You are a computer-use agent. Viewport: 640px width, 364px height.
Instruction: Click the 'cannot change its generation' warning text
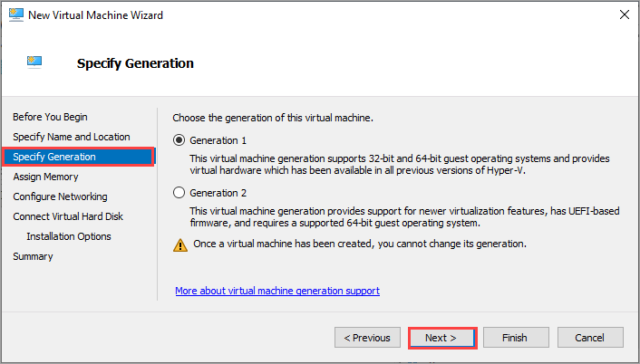(x=360, y=244)
